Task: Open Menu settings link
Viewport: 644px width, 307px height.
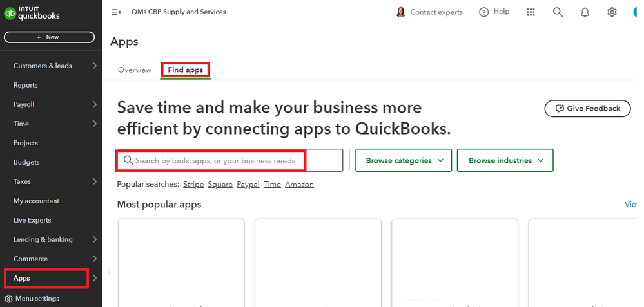Action: coord(37,299)
